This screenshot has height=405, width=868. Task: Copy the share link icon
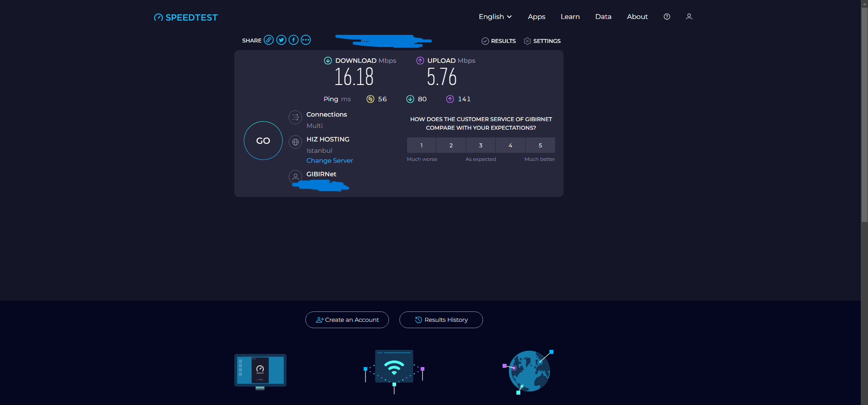[x=269, y=40]
